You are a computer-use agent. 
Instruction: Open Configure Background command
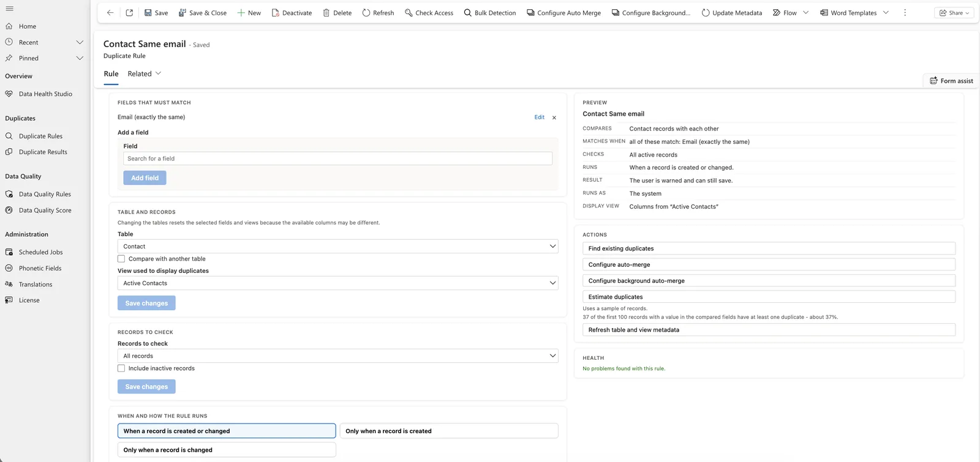click(x=651, y=13)
